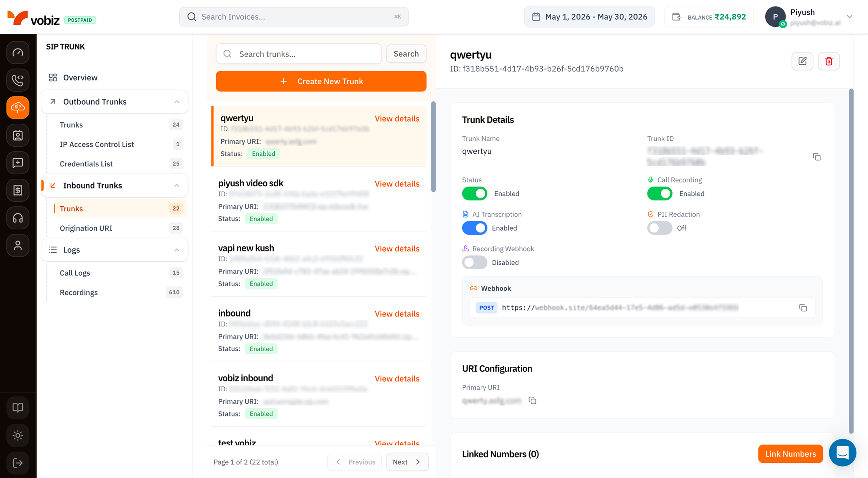Open the billing dollar receipt icon in the sidebar
This screenshot has height=478, width=868.
click(18, 190)
